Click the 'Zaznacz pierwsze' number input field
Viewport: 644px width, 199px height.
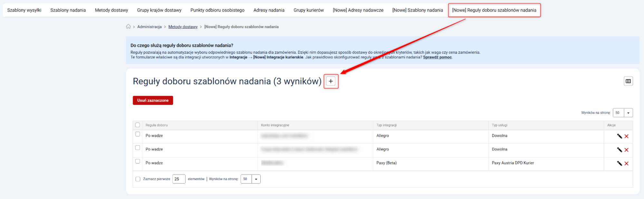pos(178,179)
